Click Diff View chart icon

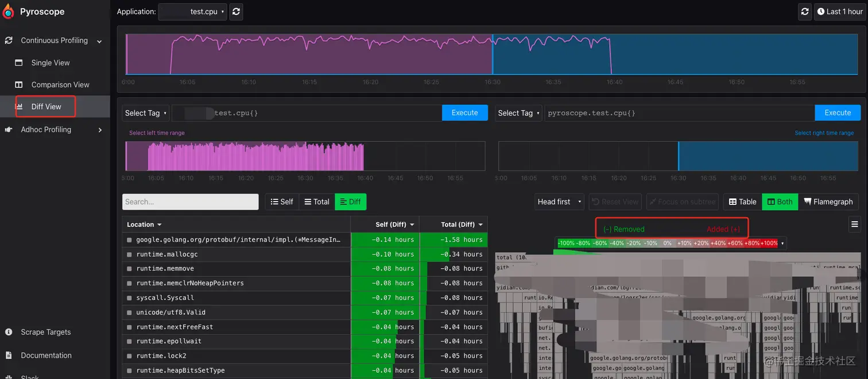19,106
